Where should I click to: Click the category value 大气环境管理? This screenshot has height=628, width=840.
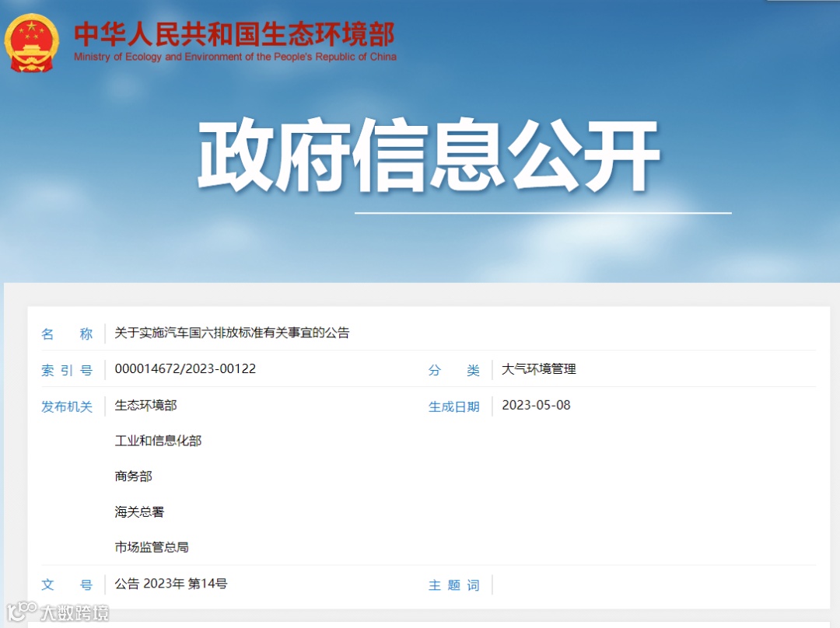pos(539,369)
